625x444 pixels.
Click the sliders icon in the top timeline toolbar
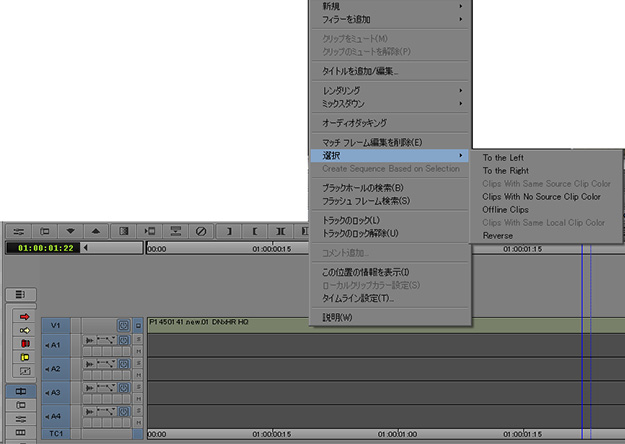[x=19, y=231]
